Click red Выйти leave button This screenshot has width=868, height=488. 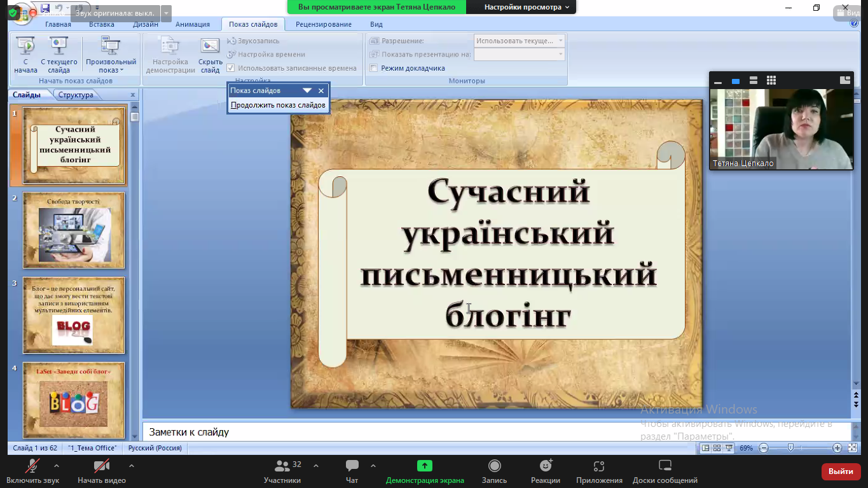coord(841,471)
